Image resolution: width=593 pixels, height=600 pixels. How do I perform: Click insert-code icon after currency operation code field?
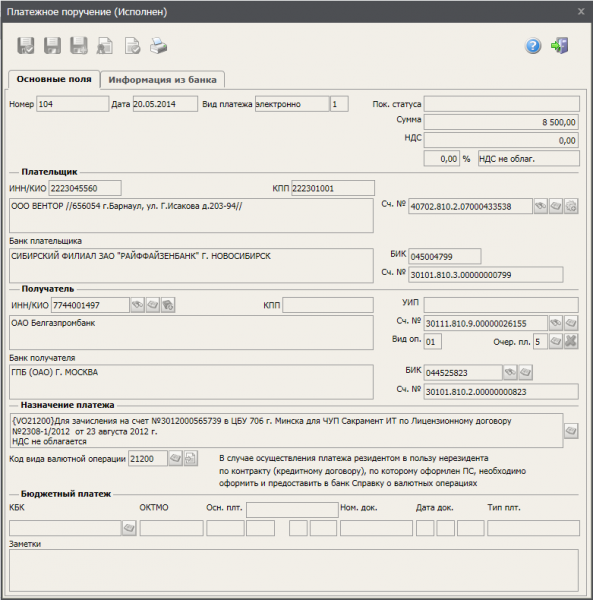(191, 458)
